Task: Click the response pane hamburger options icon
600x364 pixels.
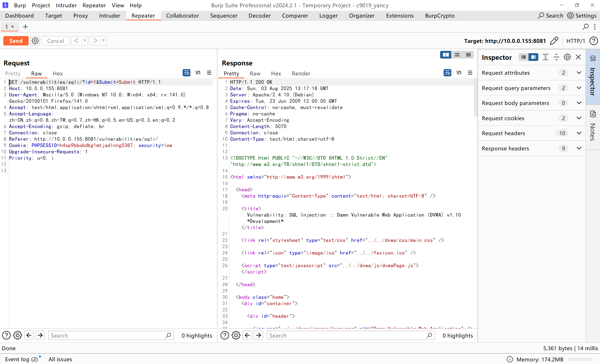Action: (x=470, y=73)
